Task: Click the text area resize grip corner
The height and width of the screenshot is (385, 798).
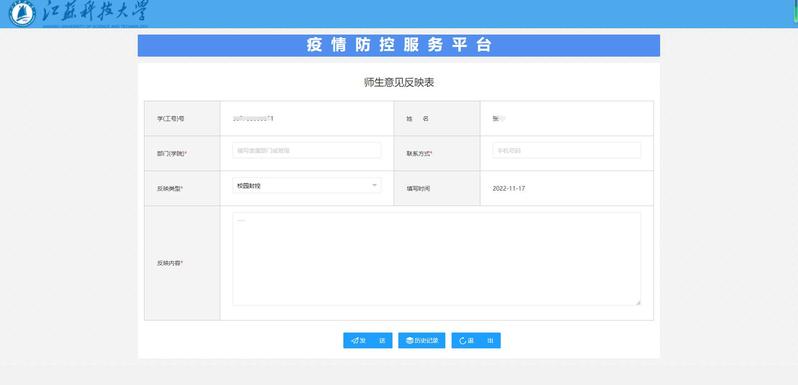Action: pos(638,302)
